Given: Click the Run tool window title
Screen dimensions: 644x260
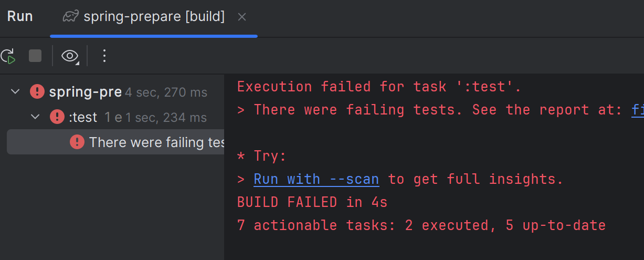Looking at the screenshot, I should pyautogui.click(x=20, y=17).
